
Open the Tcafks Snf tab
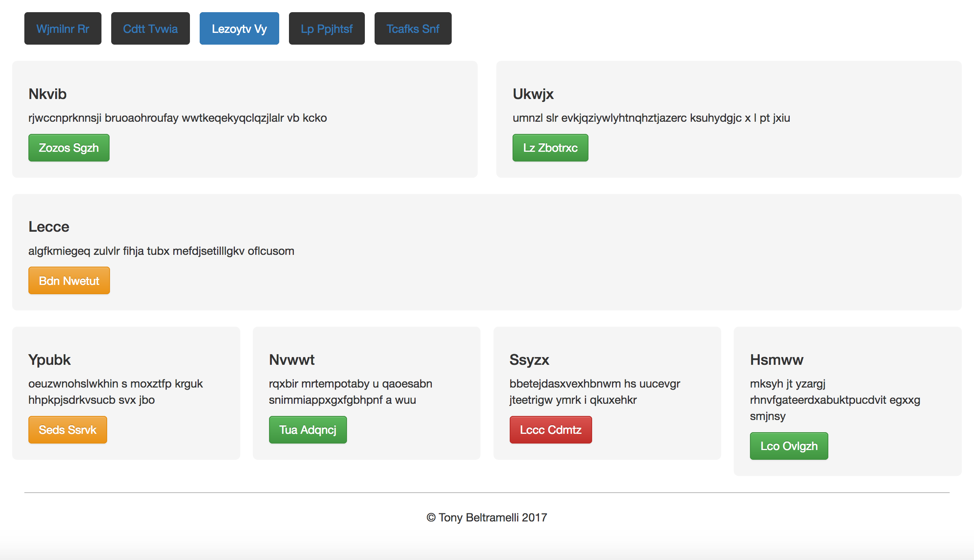(413, 28)
